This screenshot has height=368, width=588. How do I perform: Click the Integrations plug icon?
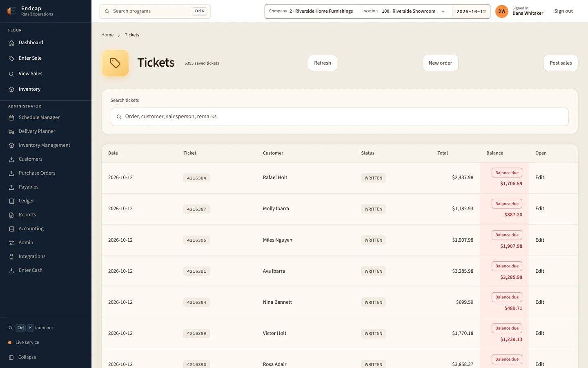[x=11, y=257]
